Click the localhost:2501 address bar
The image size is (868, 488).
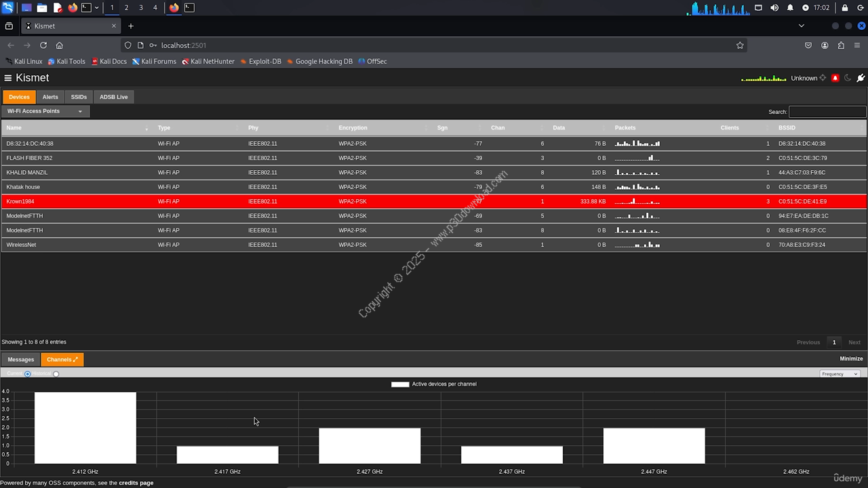434,45
